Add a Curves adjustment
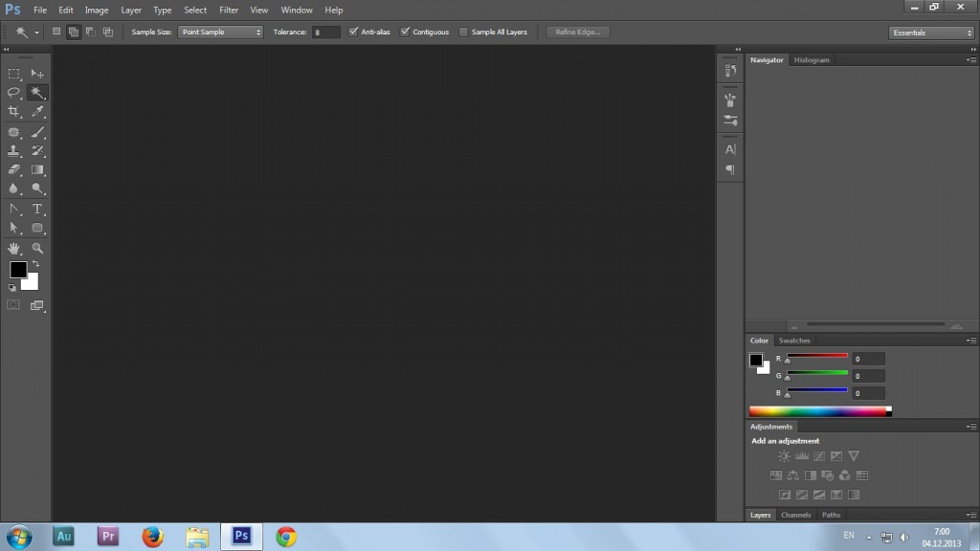 coord(819,456)
